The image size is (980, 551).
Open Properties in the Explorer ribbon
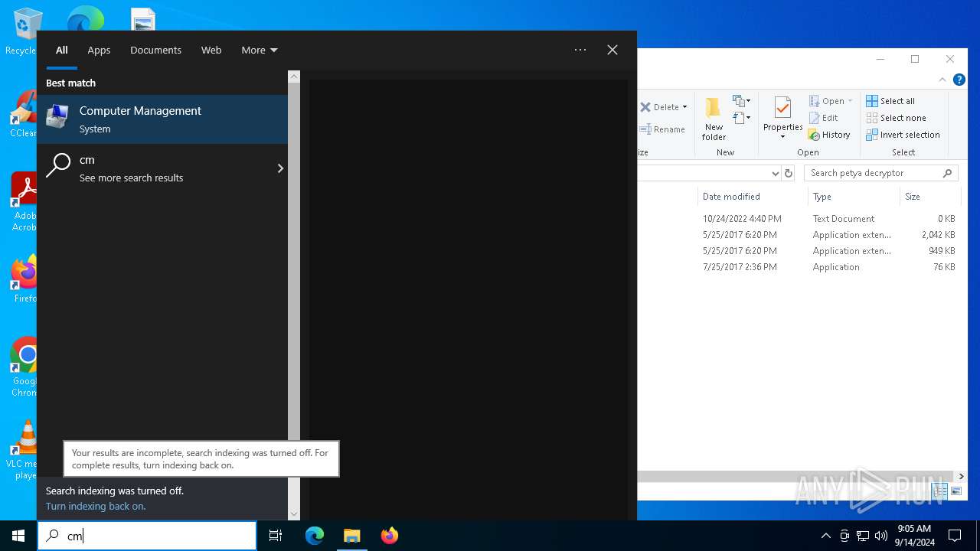pyautogui.click(x=782, y=113)
